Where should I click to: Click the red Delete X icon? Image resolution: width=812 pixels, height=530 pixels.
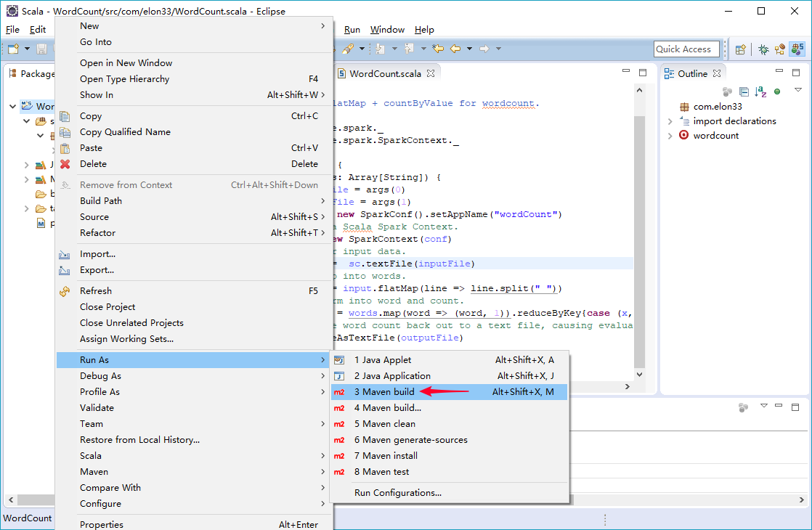click(65, 164)
